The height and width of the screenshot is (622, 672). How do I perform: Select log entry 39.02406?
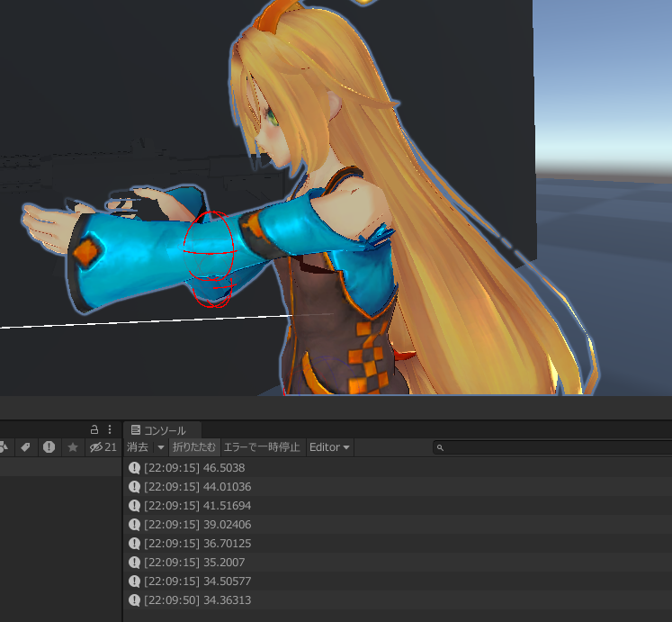coord(398,524)
